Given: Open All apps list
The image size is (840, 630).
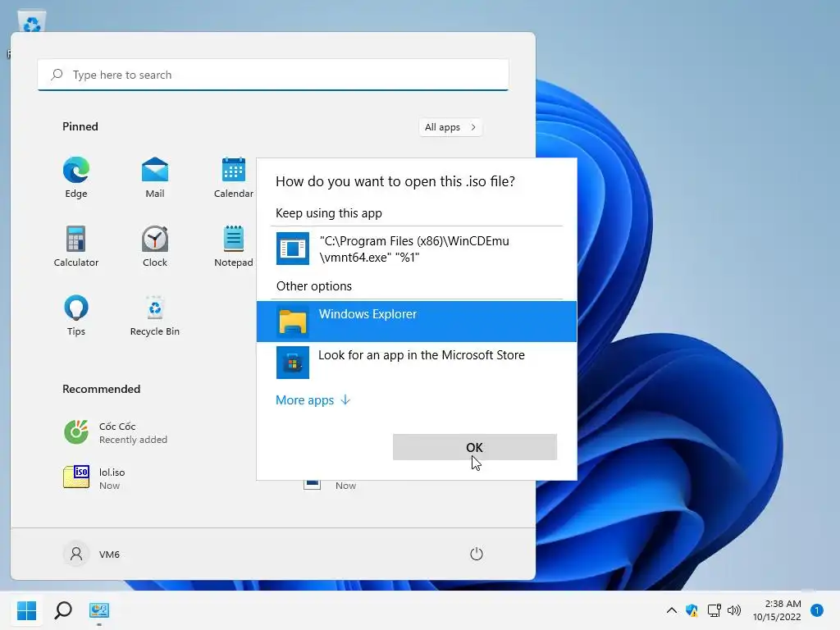Looking at the screenshot, I should click(450, 127).
